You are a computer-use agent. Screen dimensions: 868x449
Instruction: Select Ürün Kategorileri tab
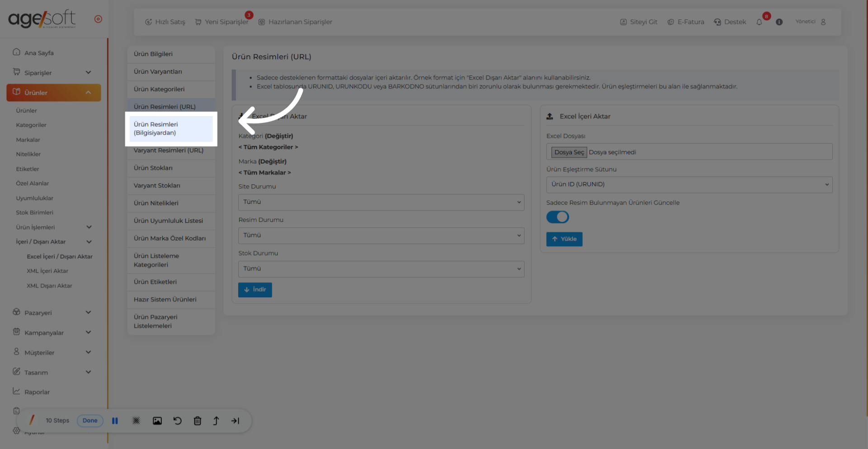click(x=171, y=89)
